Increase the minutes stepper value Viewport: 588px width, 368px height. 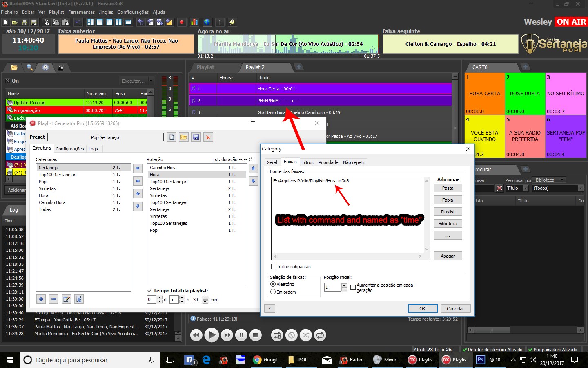point(205,298)
